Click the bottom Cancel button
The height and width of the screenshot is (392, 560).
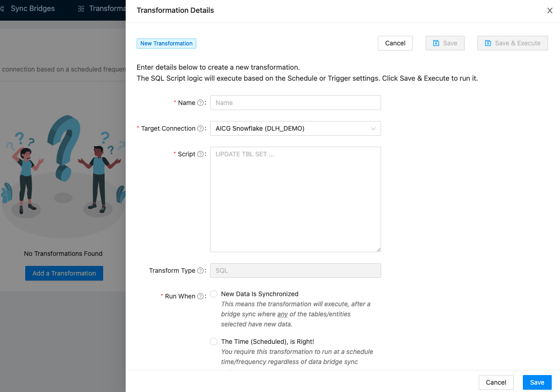click(x=496, y=382)
